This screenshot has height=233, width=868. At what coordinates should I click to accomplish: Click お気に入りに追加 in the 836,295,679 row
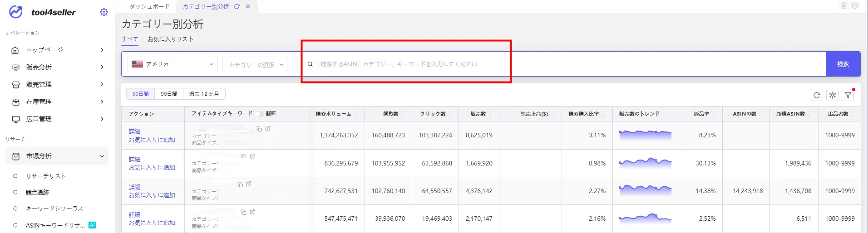152,167
